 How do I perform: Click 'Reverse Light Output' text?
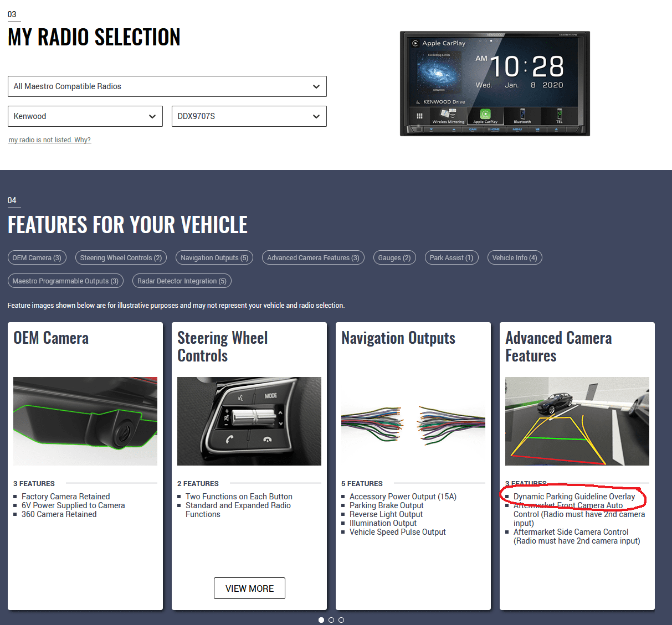coord(386,514)
